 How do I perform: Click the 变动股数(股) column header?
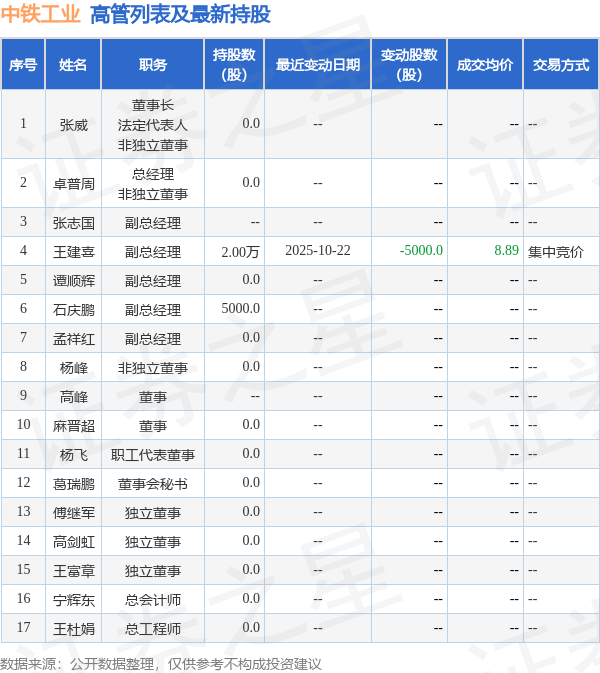[x=409, y=64]
